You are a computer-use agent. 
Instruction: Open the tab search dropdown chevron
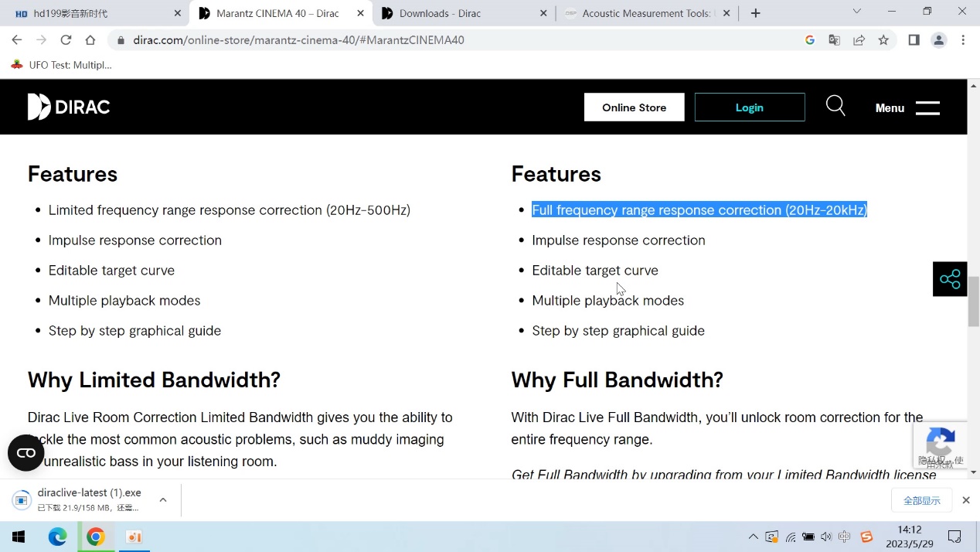pos(856,12)
